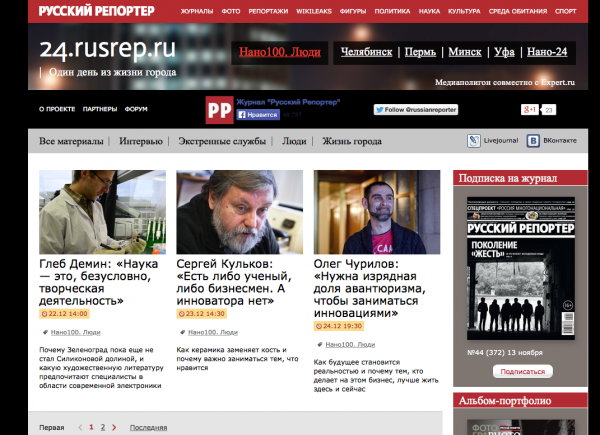
Task: Click the Альбом-портфолио header
Action: pos(520,401)
